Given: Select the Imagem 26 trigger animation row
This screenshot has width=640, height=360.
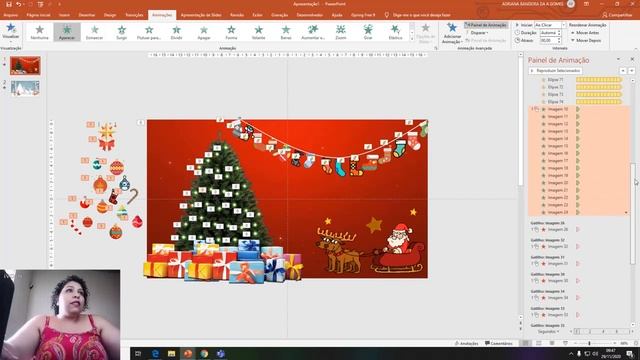Looking at the screenshot, I should (x=579, y=229).
